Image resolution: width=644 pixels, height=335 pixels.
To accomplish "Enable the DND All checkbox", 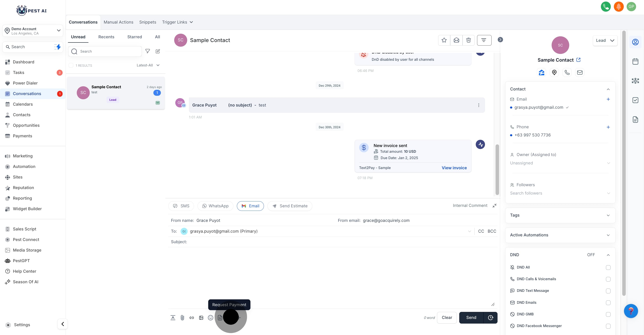I will [608, 267].
